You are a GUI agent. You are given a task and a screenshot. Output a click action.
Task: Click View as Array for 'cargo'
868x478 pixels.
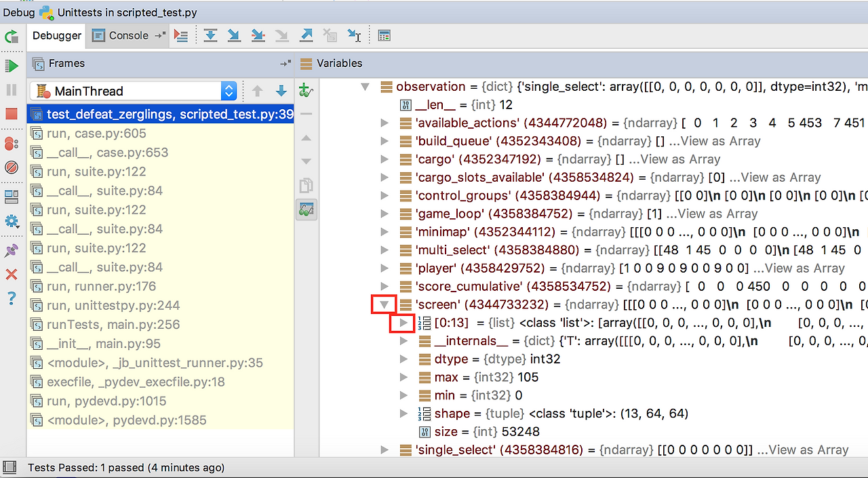[675, 160]
